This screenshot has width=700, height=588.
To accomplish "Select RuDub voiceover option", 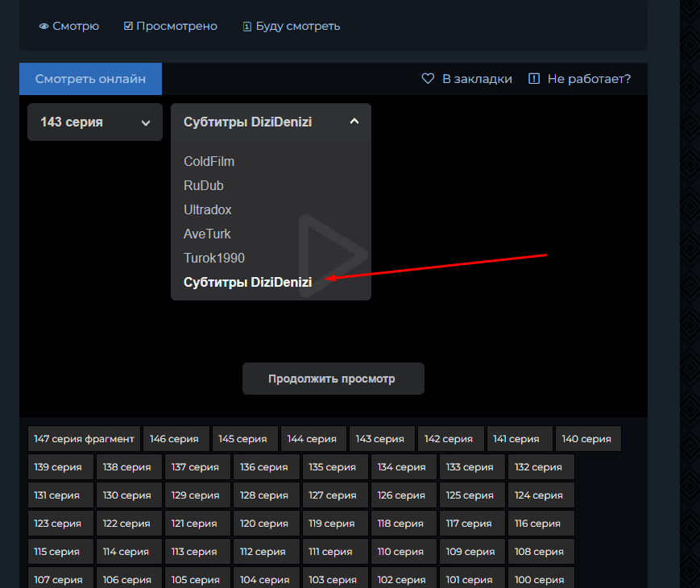I will point(204,185).
